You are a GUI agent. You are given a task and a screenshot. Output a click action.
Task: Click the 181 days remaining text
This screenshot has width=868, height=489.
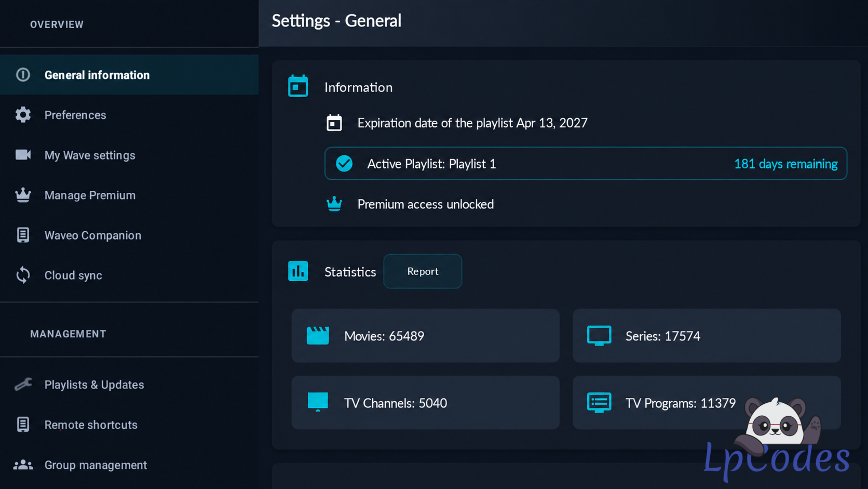tap(785, 164)
